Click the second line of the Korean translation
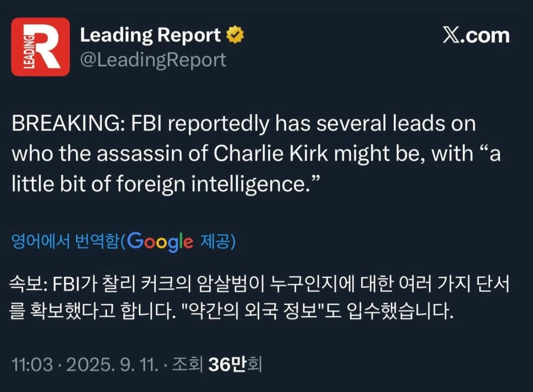 point(232,311)
